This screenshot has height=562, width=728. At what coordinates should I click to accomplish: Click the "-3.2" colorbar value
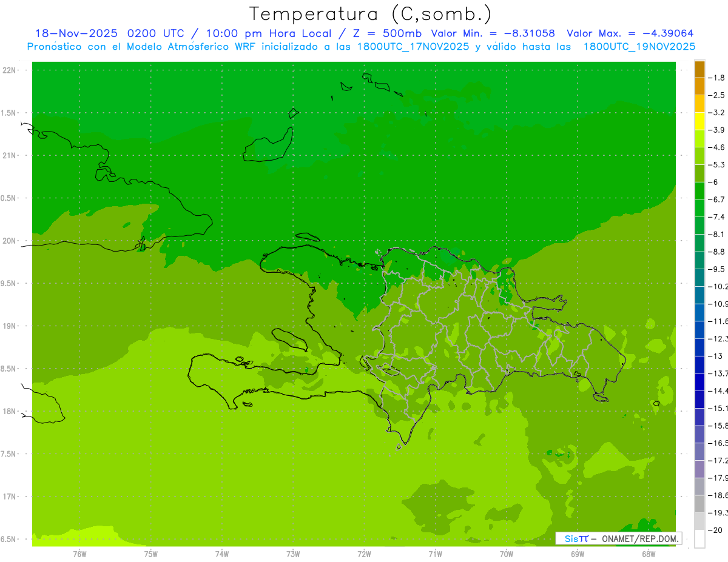(x=716, y=112)
